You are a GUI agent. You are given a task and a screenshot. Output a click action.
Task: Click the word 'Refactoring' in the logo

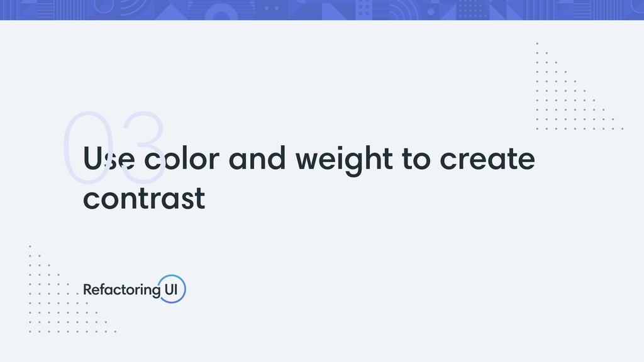pyautogui.click(x=121, y=290)
